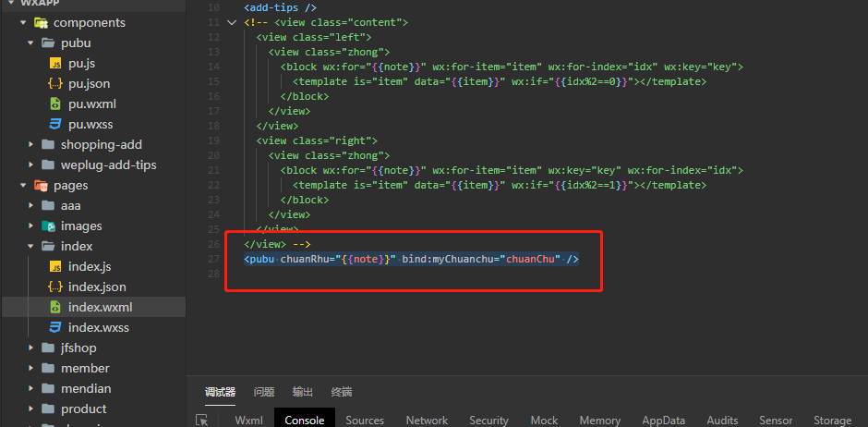
Task: Click line number 28 in gutter
Action: pyautogui.click(x=213, y=274)
